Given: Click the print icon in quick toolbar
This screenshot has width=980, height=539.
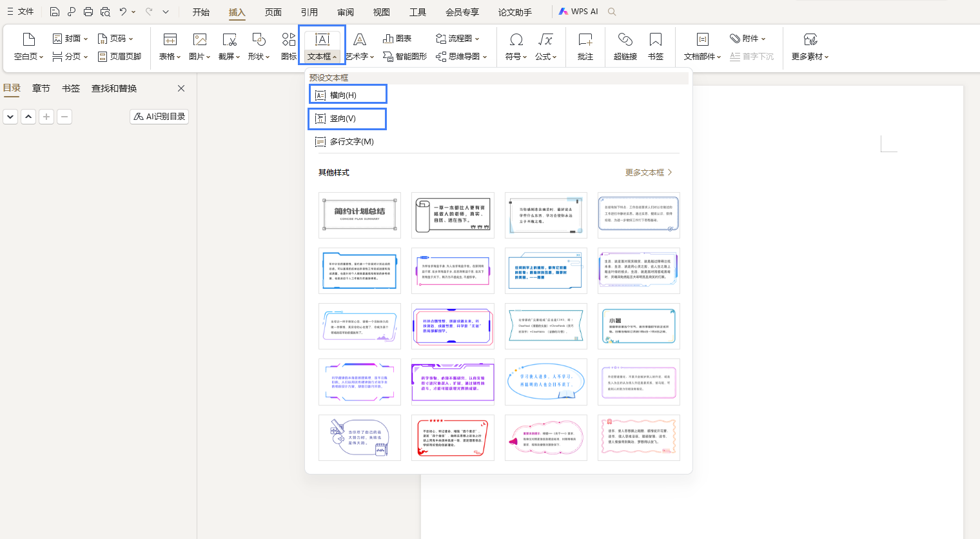Looking at the screenshot, I should (88, 12).
